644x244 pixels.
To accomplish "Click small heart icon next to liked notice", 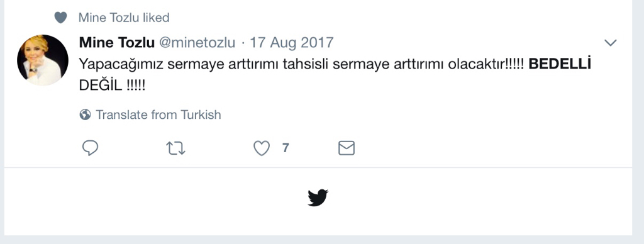I will (61, 17).
